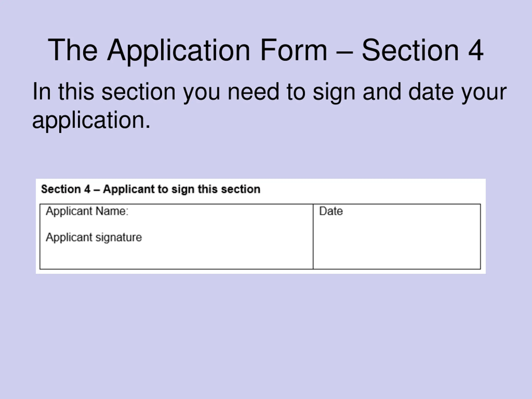Click the word 'need' in the body text

point(253,92)
